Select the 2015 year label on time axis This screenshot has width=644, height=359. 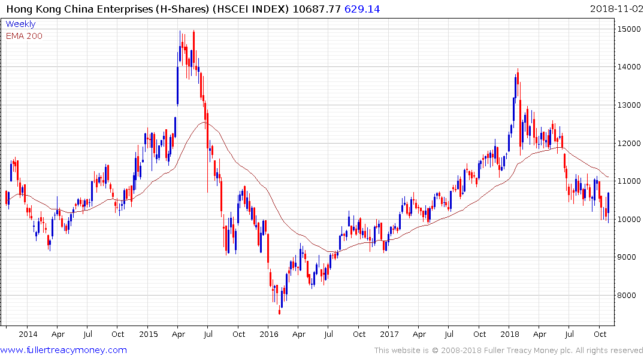(x=148, y=334)
